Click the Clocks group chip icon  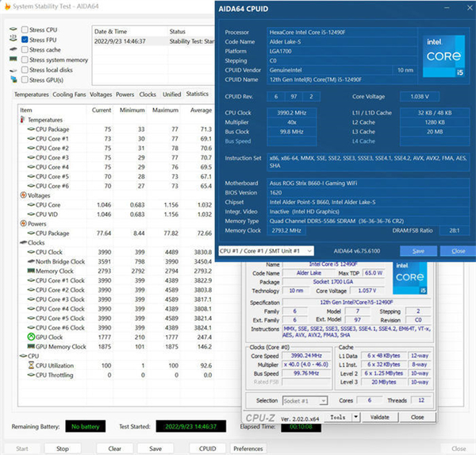pos(23,242)
